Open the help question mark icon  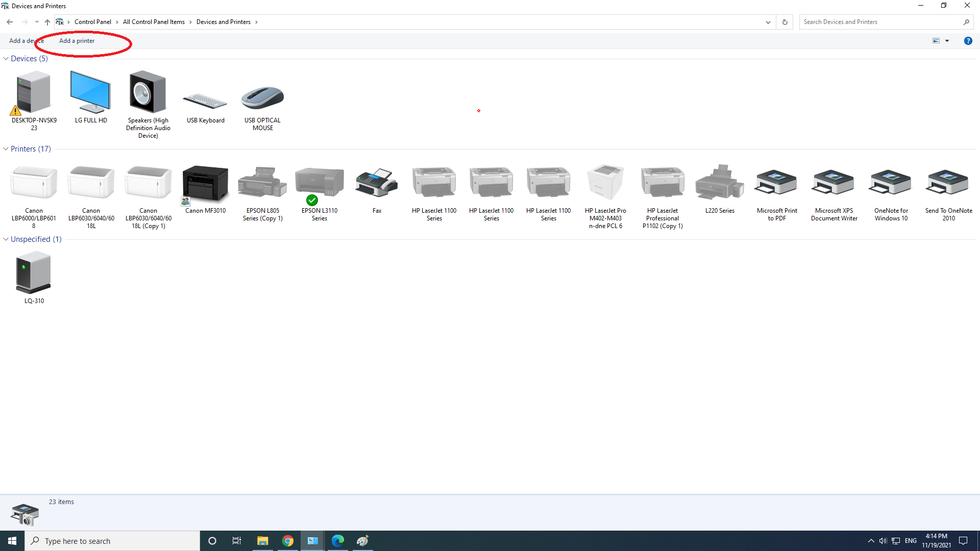968,41
